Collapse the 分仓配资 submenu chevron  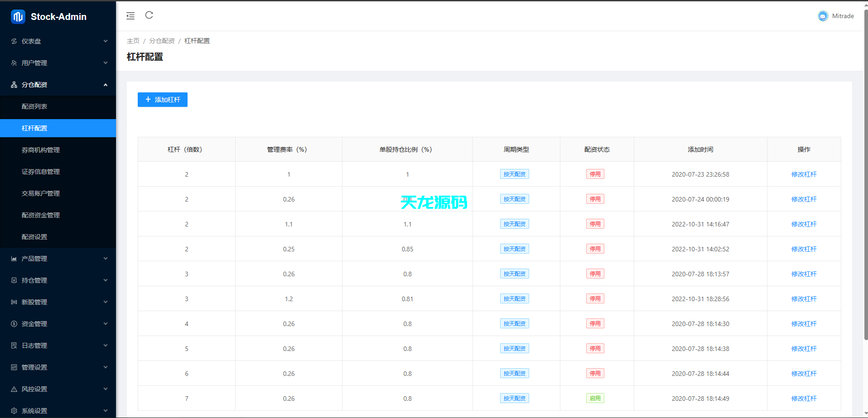click(x=106, y=85)
